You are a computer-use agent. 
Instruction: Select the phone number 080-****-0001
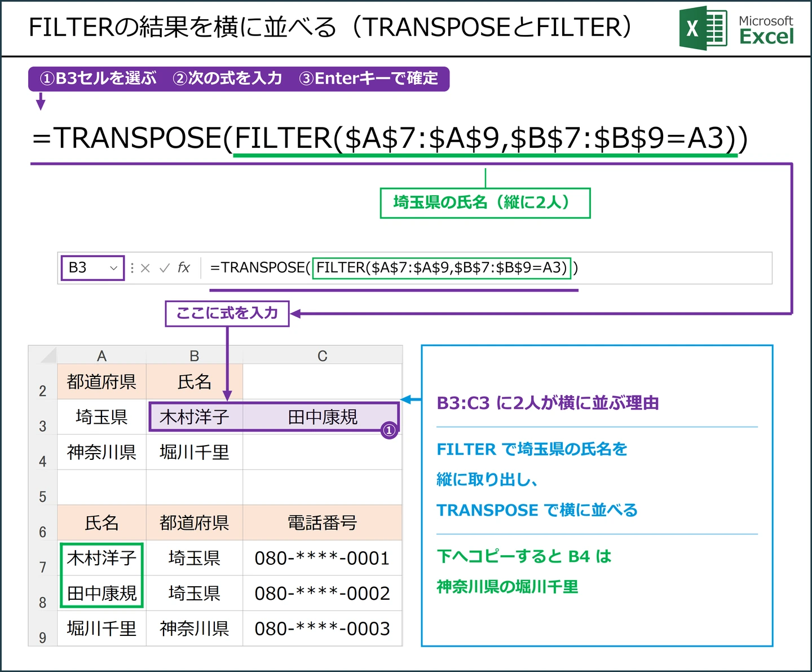tap(323, 558)
